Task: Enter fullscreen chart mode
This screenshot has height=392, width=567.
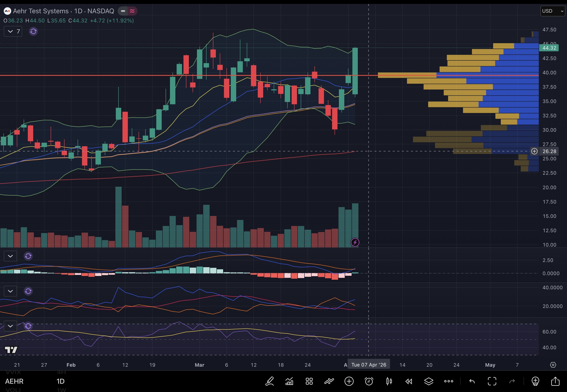Action: click(x=492, y=381)
